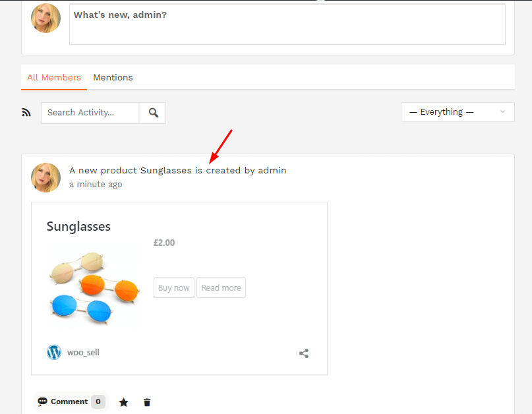This screenshot has width=532, height=414.
Task: Switch to the Mentions tab
Action: point(113,77)
